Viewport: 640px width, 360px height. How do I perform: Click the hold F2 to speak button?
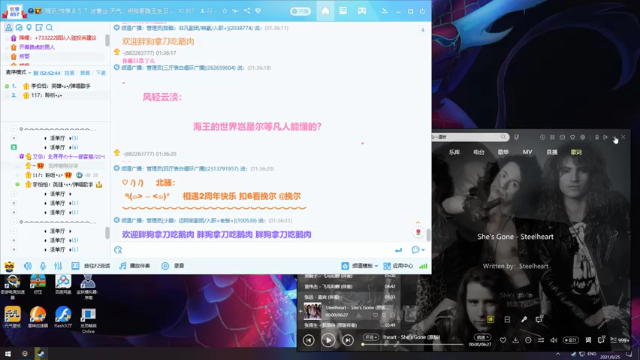(91, 266)
